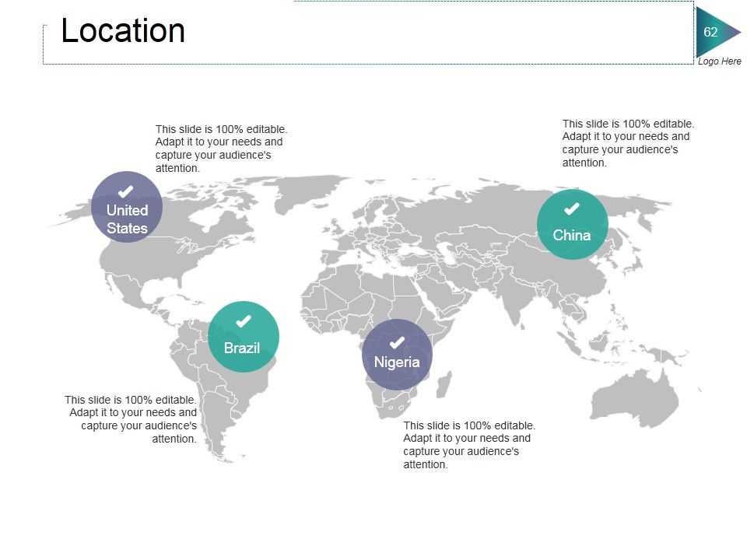This screenshot has width=747, height=560.
Task: Click the dashed title box border
Action: click(368, 64)
